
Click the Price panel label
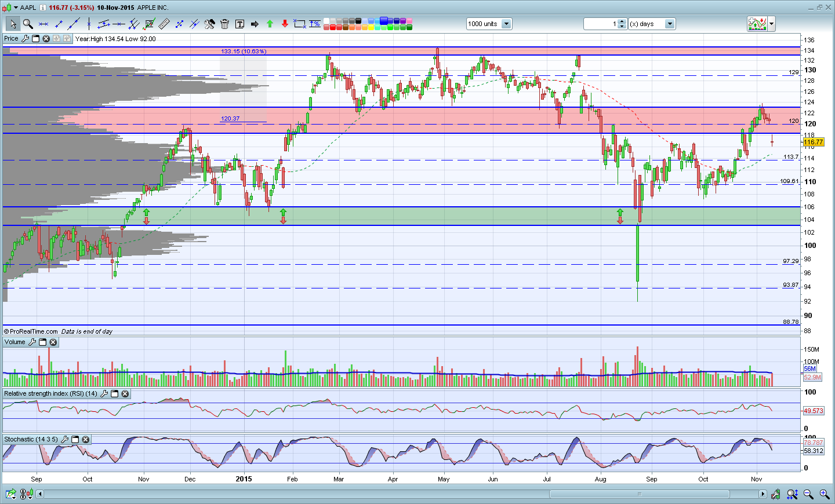click(x=11, y=39)
